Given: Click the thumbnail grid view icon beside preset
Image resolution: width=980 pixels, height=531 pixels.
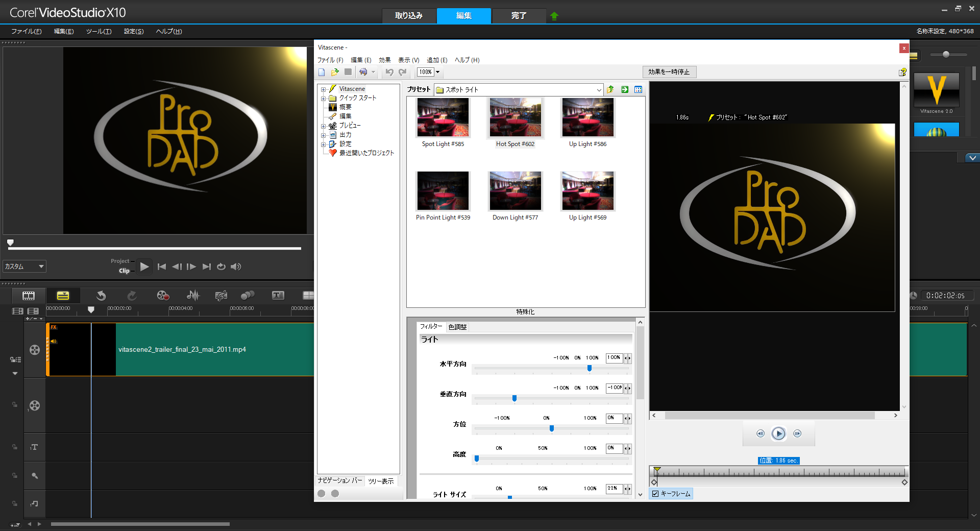Looking at the screenshot, I should pyautogui.click(x=638, y=89).
